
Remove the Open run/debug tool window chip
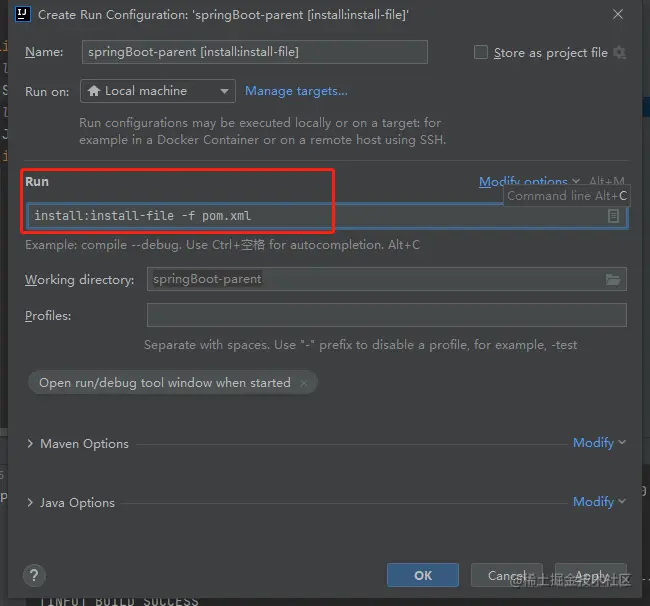tap(303, 383)
